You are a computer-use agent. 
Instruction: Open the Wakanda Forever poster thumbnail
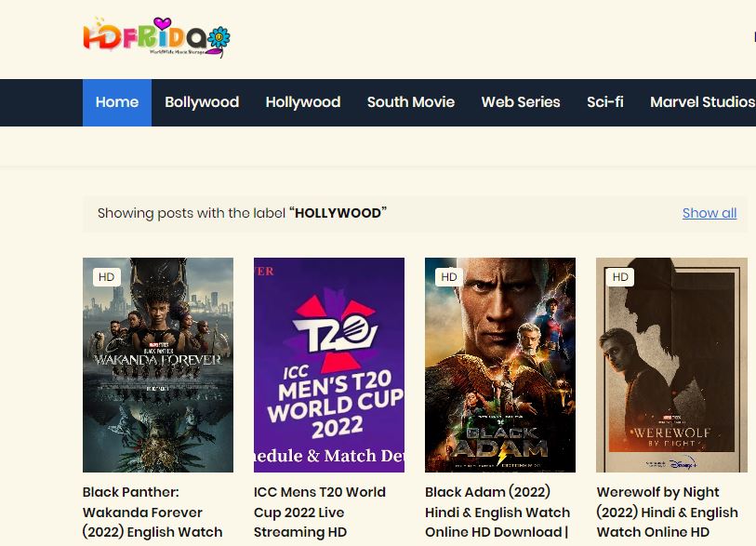[x=158, y=366]
